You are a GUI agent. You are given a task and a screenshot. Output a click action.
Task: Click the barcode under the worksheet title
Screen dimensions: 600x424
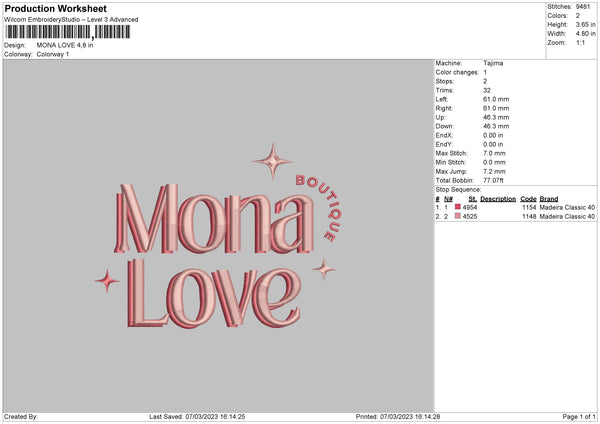[68, 32]
